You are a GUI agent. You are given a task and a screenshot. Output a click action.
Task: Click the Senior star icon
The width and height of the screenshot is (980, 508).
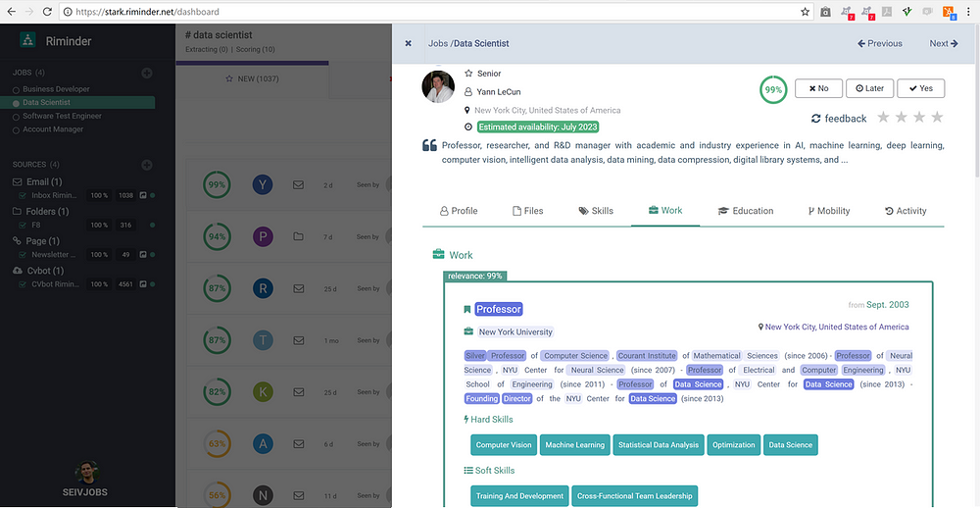pos(468,74)
